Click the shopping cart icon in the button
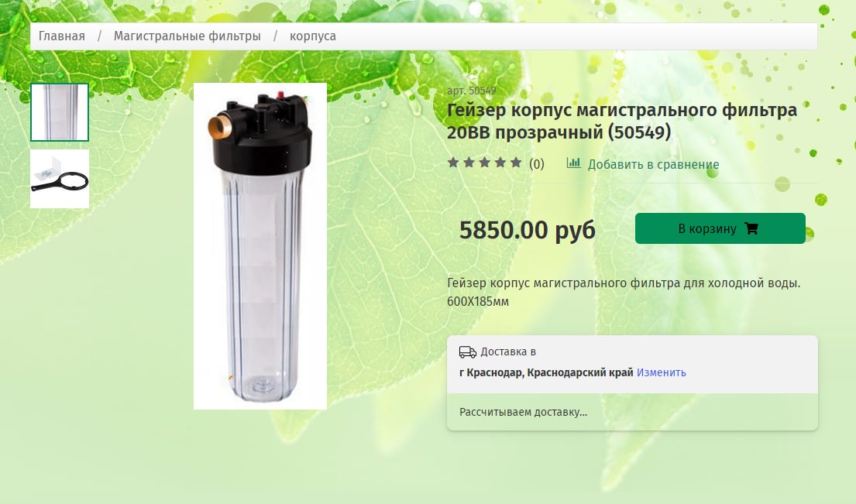 751,228
